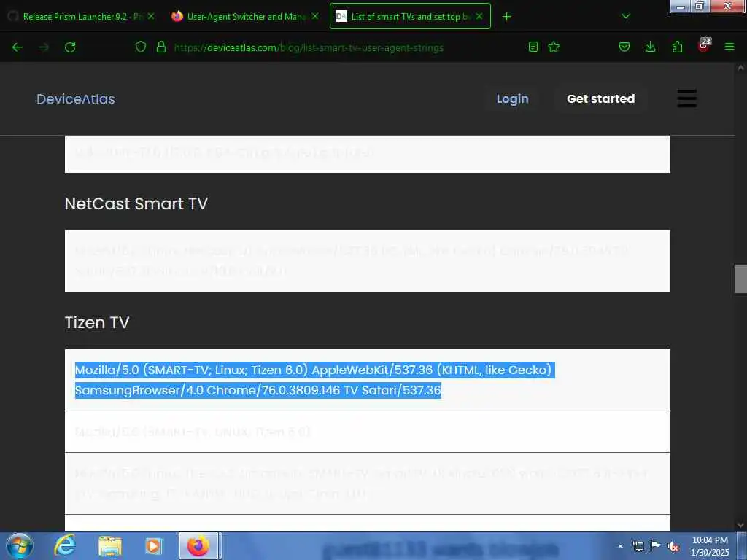Close the User-Agent Switcher tab

315,16
